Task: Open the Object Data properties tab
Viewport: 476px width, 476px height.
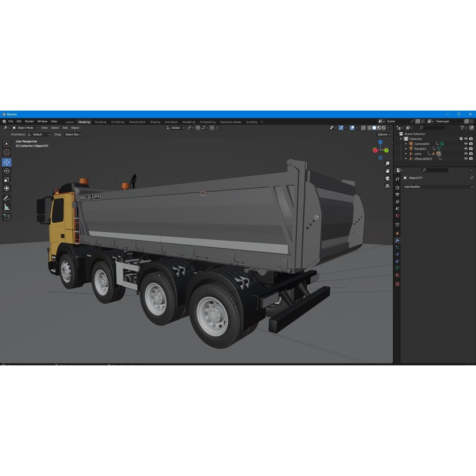Action: [398, 268]
